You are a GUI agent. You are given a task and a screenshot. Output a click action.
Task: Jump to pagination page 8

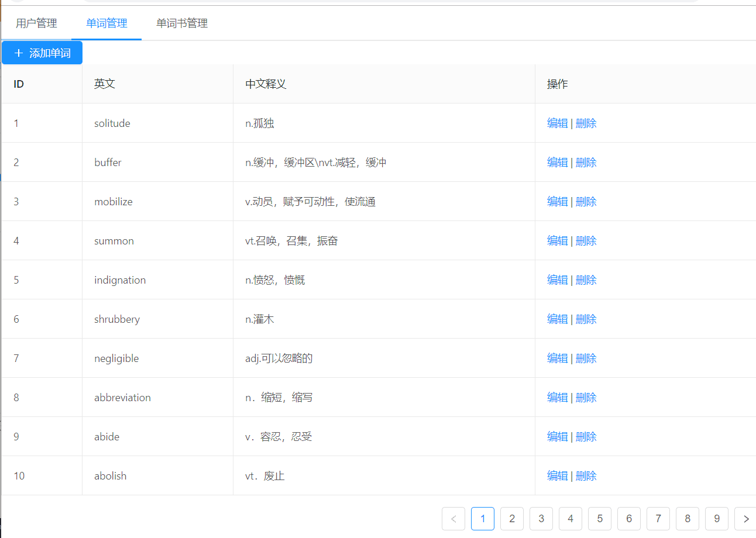(688, 519)
